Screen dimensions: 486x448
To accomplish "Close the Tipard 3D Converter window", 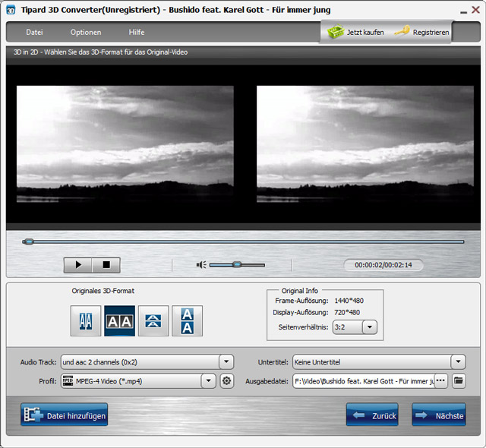I will click(476, 10).
